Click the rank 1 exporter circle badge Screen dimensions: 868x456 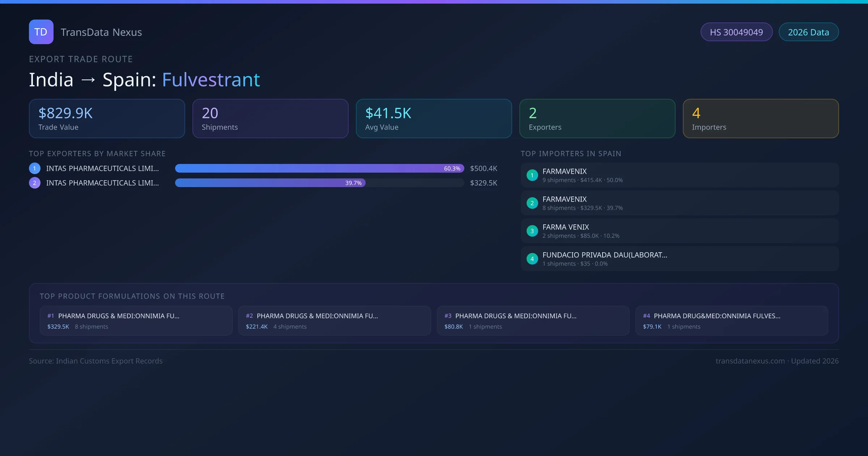click(35, 168)
